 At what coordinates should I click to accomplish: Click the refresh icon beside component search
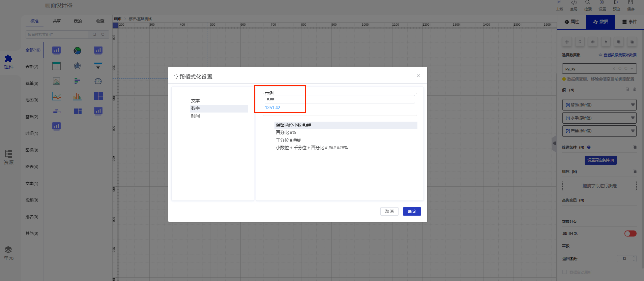point(103,34)
